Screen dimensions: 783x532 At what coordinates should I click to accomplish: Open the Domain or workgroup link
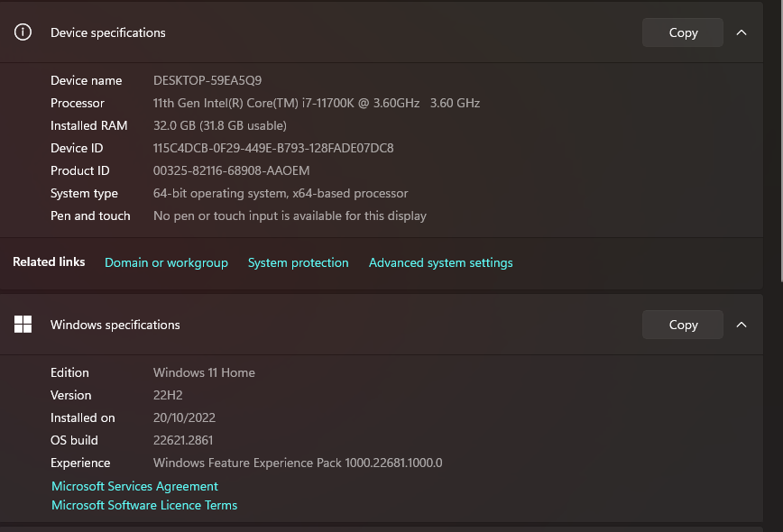click(x=166, y=262)
